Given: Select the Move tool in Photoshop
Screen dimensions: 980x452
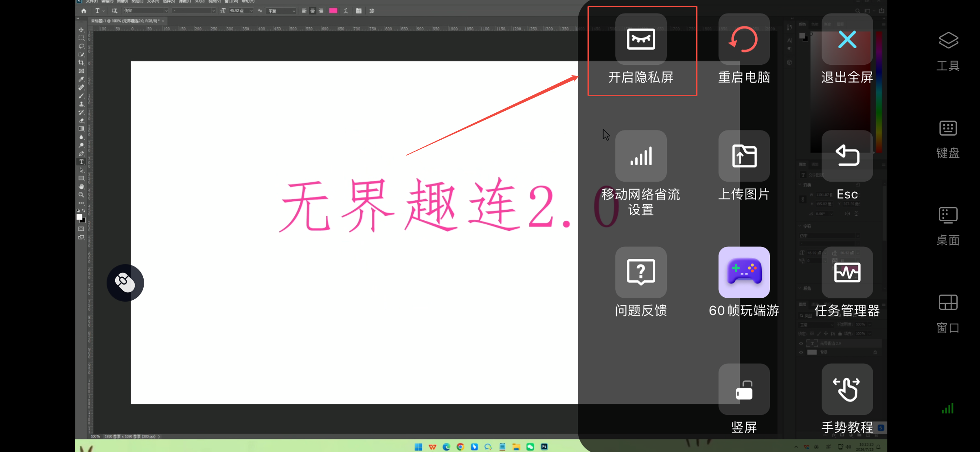Looking at the screenshot, I should 81,30.
